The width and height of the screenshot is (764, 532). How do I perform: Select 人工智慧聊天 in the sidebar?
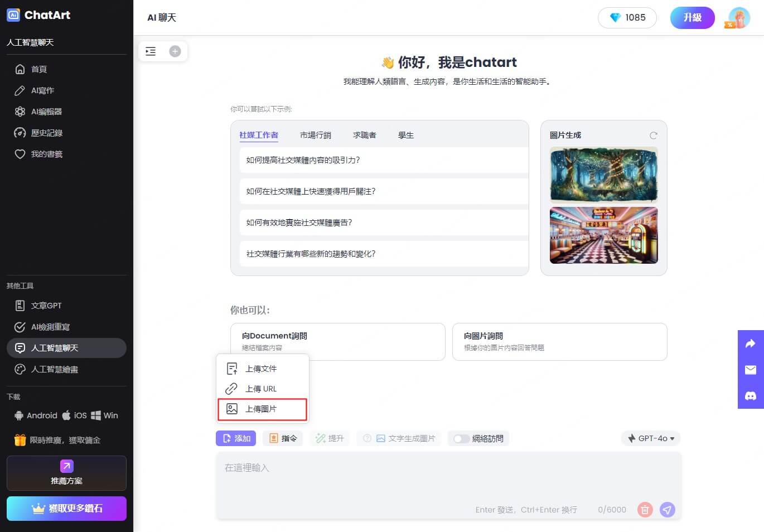[x=66, y=348]
